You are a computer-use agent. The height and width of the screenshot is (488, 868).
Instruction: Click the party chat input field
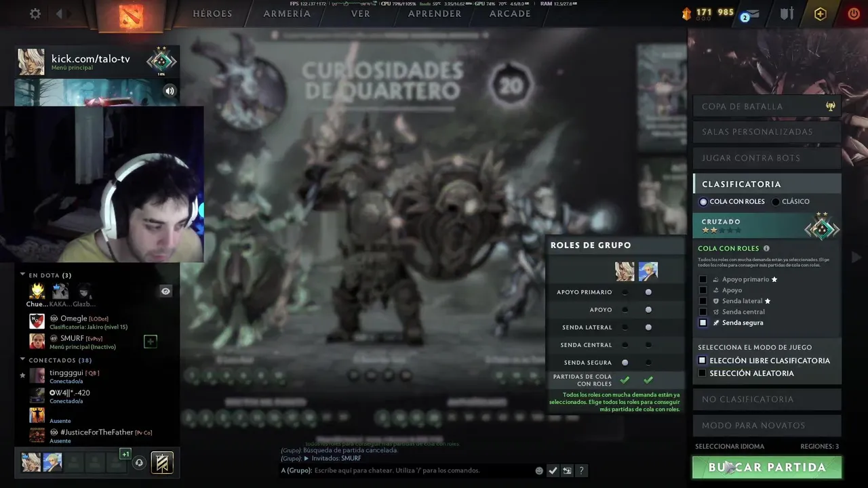(x=406, y=470)
